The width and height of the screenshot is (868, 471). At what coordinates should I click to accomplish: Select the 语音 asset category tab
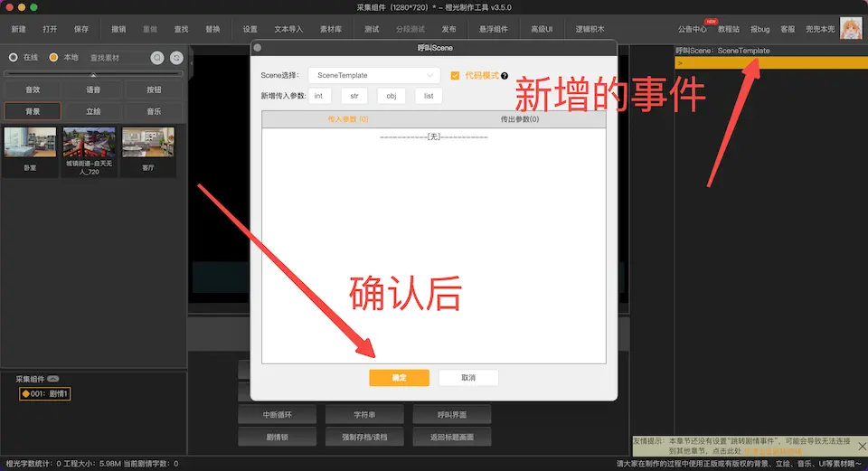coord(93,89)
